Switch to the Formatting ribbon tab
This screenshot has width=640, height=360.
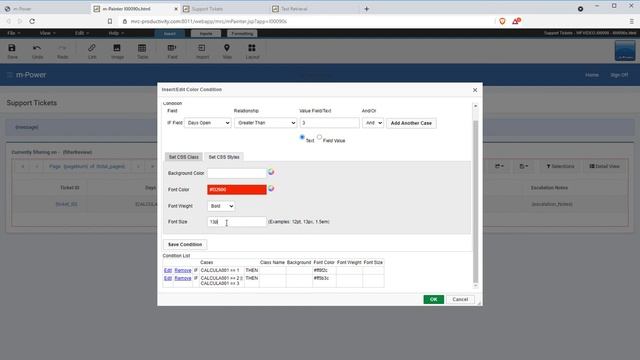(242, 33)
